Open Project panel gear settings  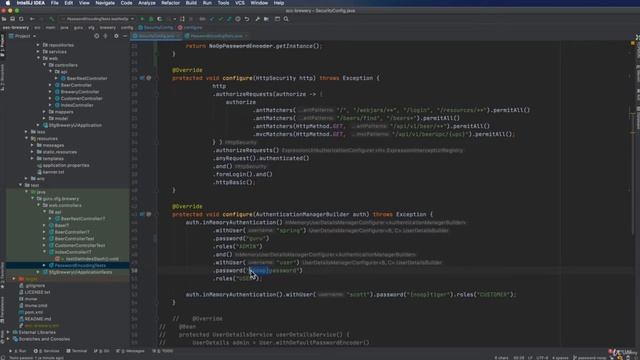pos(116,36)
